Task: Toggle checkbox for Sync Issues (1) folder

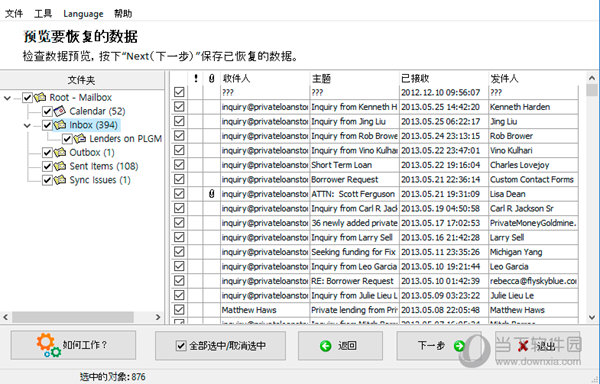Action: (47, 180)
